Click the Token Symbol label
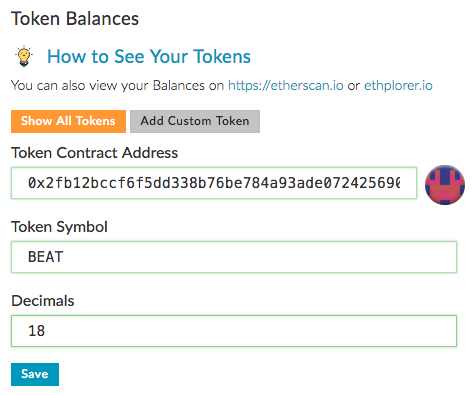Screen dimensions: 476x395 coord(59,227)
